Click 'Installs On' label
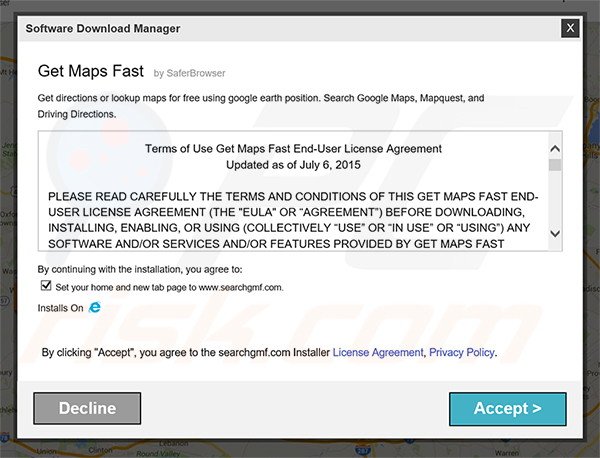 (60, 308)
